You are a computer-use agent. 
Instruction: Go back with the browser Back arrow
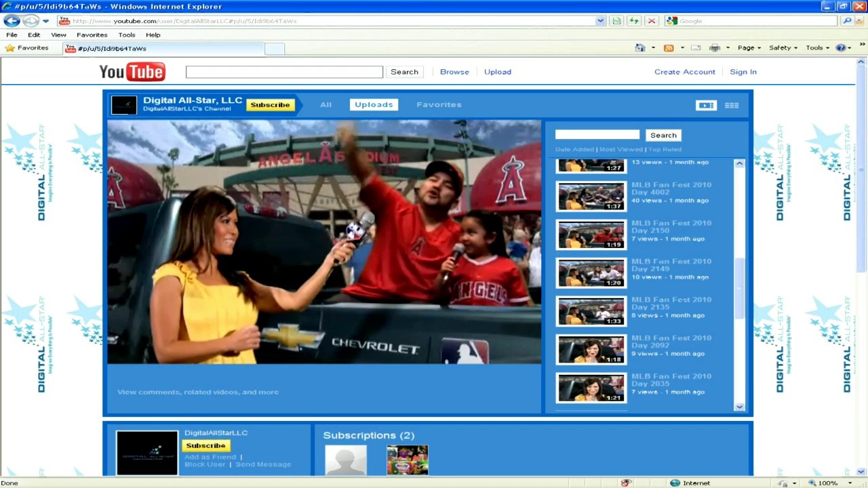[x=12, y=21]
